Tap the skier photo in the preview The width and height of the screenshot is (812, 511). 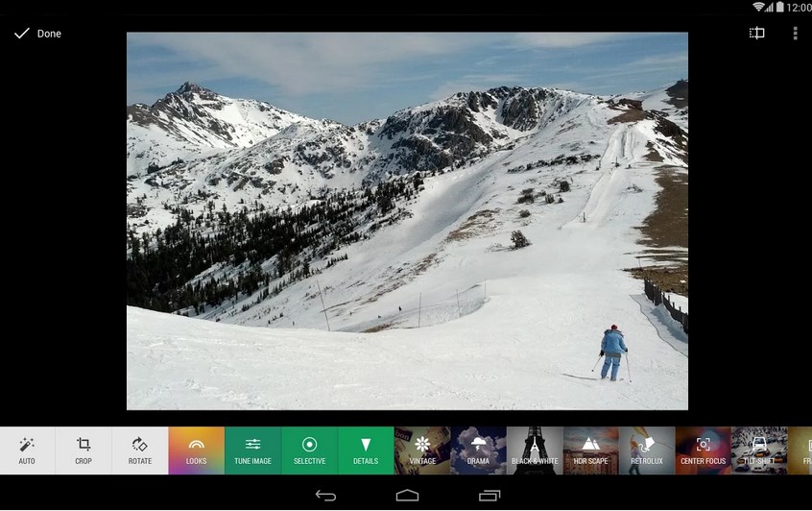coord(407,221)
